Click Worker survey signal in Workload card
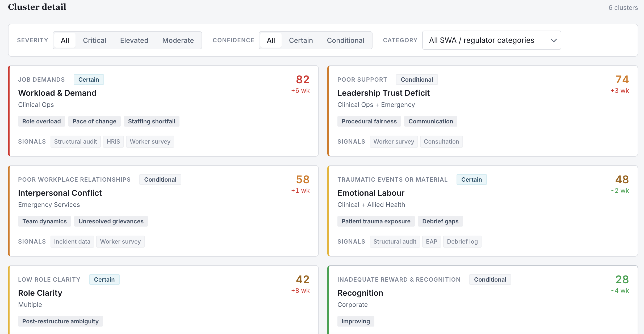 [x=150, y=141]
